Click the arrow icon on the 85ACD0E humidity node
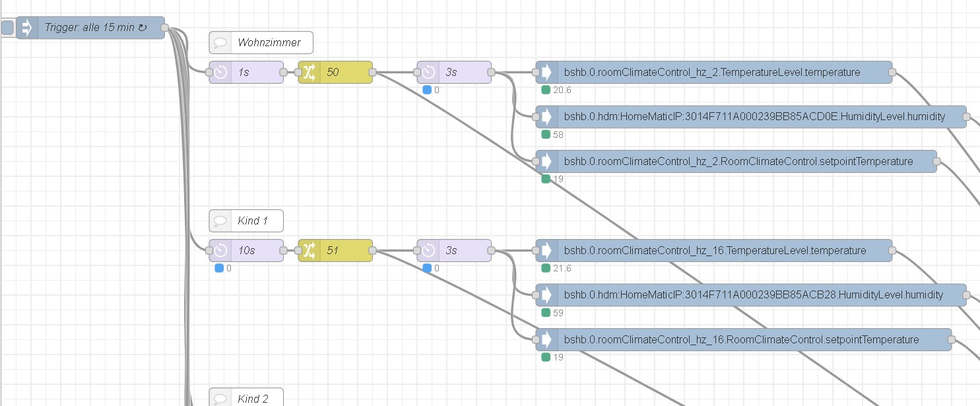980x406 pixels. coord(547,117)
